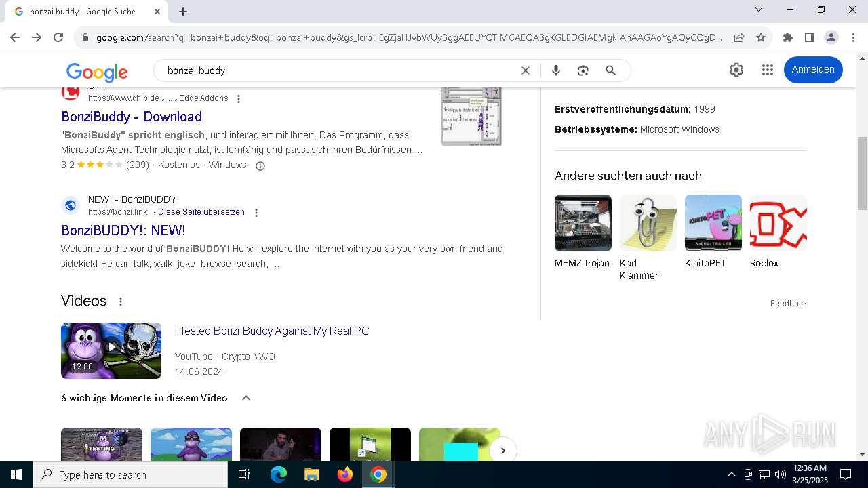Select the TESTING key moment thumbnail
The width and height of the screenshot is (868, 488).
102,444
